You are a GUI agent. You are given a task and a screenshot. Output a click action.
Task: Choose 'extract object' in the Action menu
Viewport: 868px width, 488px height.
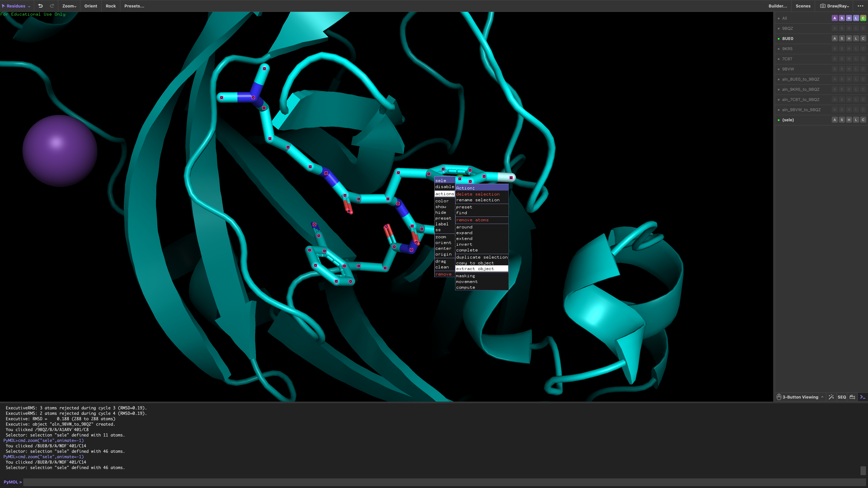[475, 269]
